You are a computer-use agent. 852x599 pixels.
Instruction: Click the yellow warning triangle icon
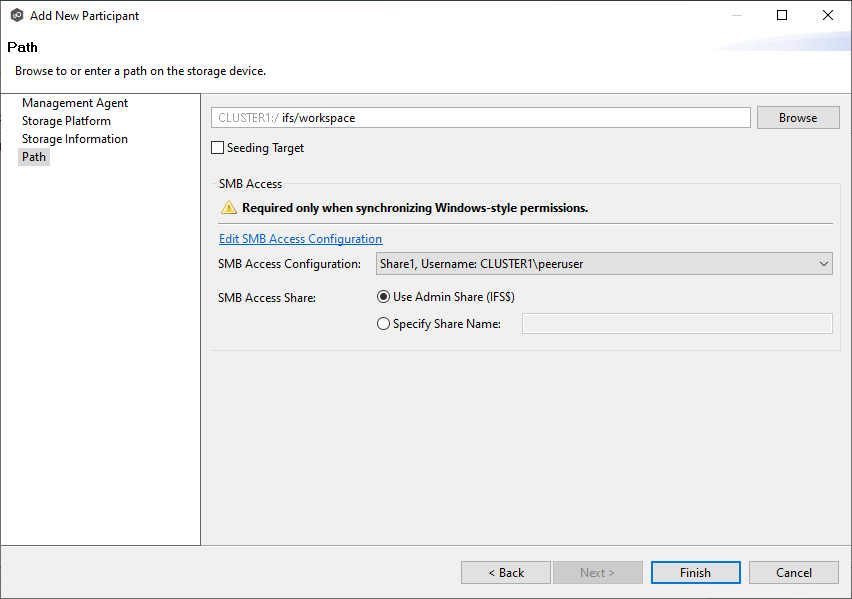pos(229,208)
